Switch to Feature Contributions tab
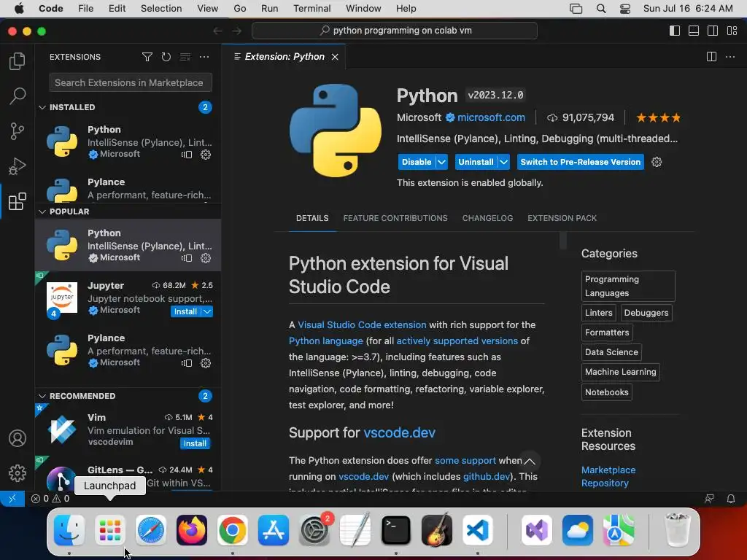Viewport: 747px width, 560px height. click(395, 218)
